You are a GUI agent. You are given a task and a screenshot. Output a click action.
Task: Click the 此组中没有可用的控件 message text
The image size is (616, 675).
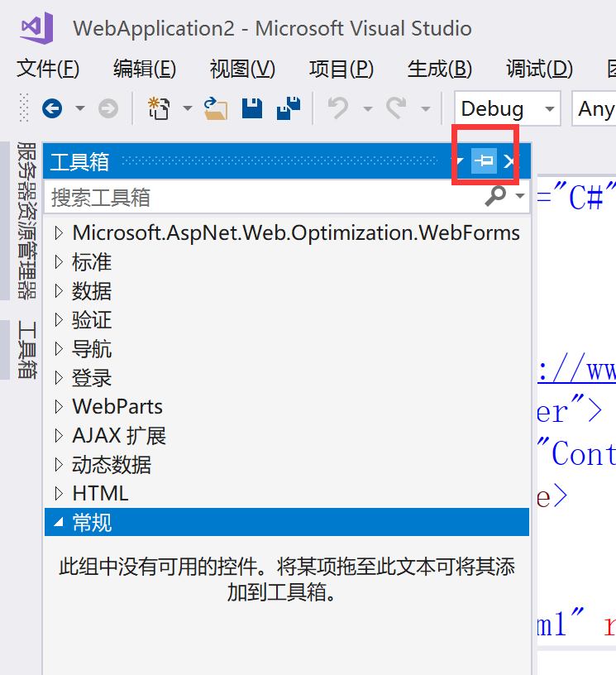click(286, 579)
